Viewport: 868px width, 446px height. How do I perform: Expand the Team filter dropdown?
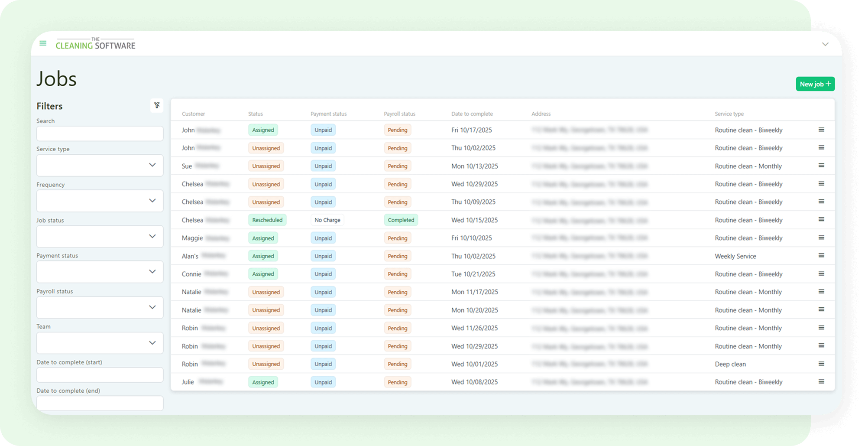(x=100, y=343)
